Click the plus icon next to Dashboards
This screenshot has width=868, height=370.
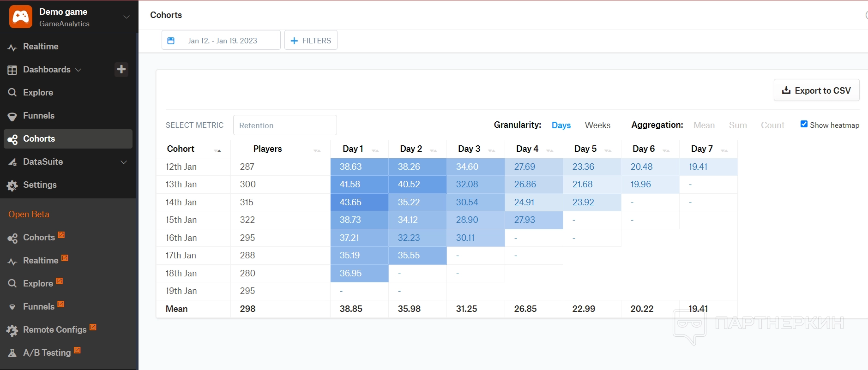[121, 69]
